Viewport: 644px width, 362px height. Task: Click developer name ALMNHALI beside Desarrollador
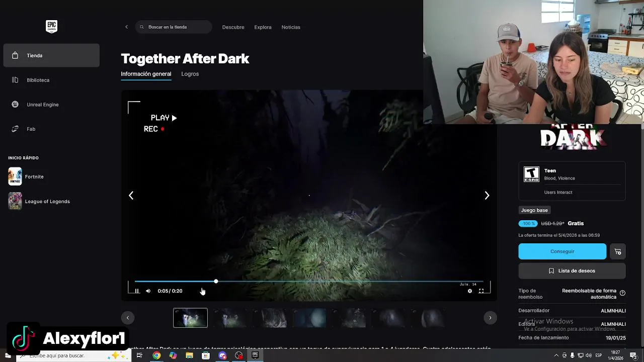tap(613, 311)
